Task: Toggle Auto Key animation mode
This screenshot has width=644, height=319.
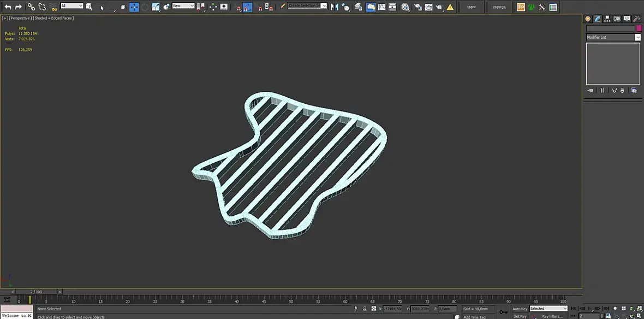Action: [520, 309]
